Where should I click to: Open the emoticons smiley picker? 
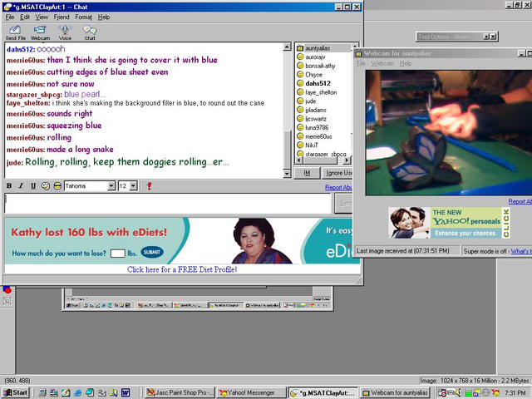click(x=57, y=186)
